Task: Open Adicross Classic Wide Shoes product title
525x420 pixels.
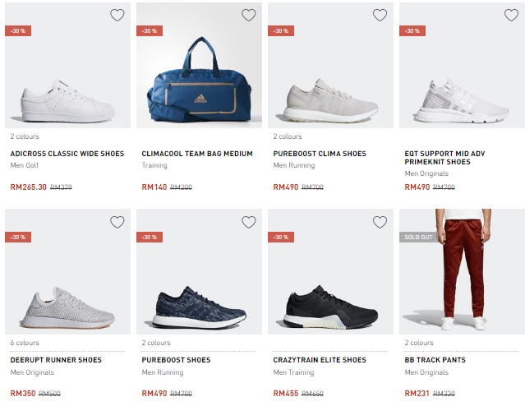Action: (67, 154)
